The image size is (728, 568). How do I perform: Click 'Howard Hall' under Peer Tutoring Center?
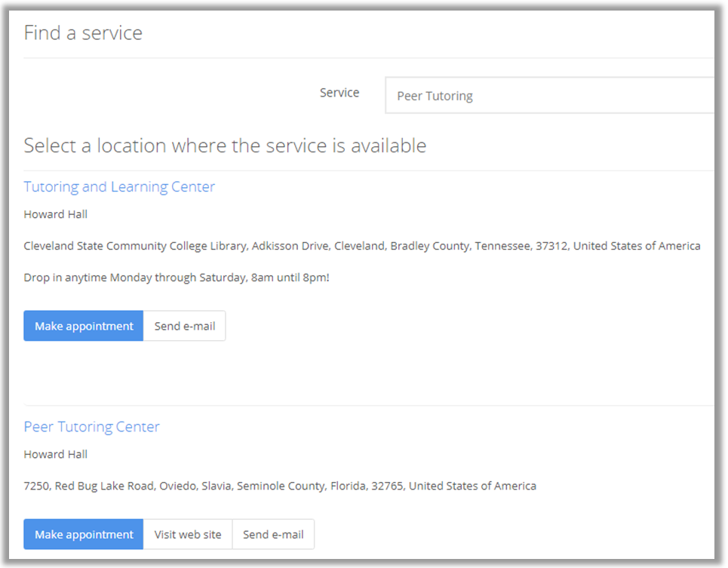(56, 454)
